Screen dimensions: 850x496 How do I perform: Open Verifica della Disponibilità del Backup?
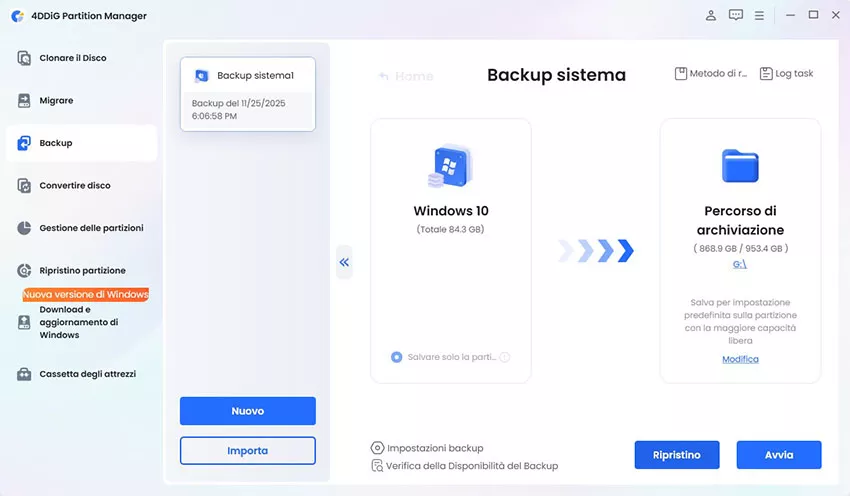[x=465, y=466]
